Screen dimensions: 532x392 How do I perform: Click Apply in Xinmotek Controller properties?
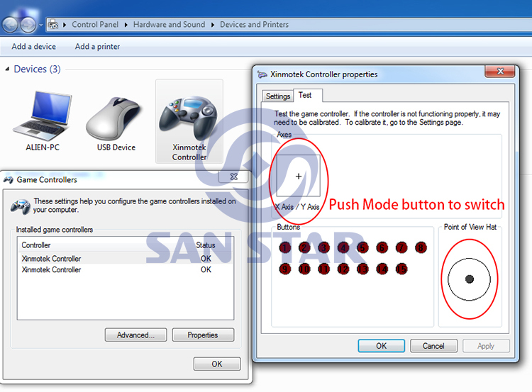485,346
